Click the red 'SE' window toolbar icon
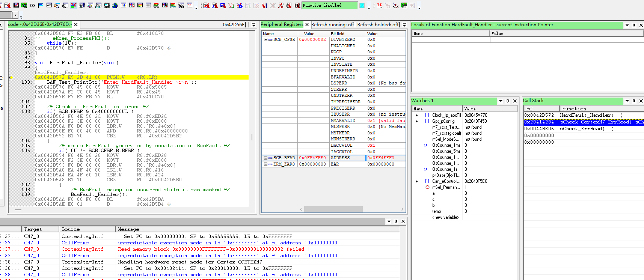 tap(189, 5)
